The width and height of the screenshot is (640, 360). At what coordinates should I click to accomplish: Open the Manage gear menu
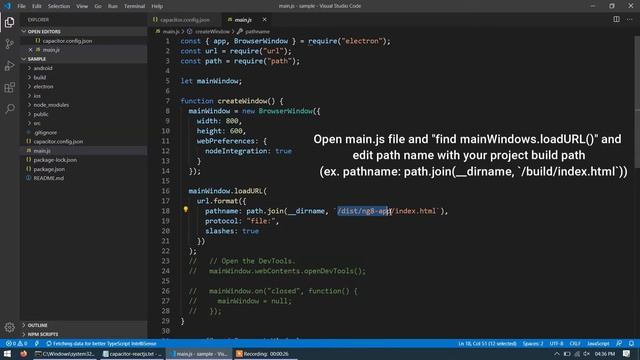(x=9, y=327)
